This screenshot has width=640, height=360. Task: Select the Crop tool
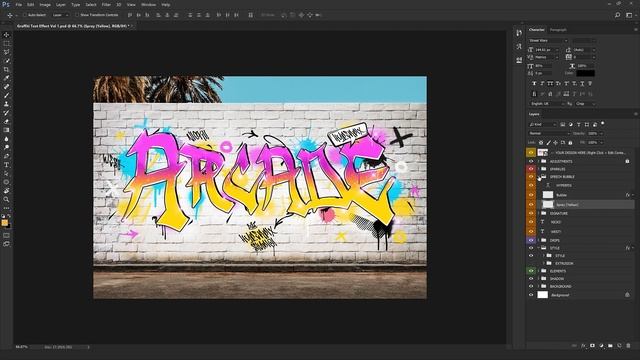click(x=6, y=69)
